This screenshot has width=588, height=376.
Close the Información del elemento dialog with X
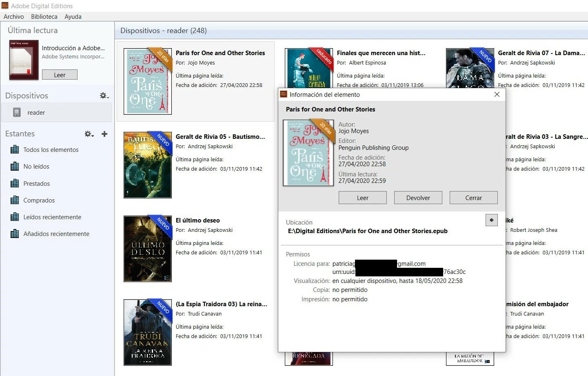pyautogui.click(x=497, y=94)
